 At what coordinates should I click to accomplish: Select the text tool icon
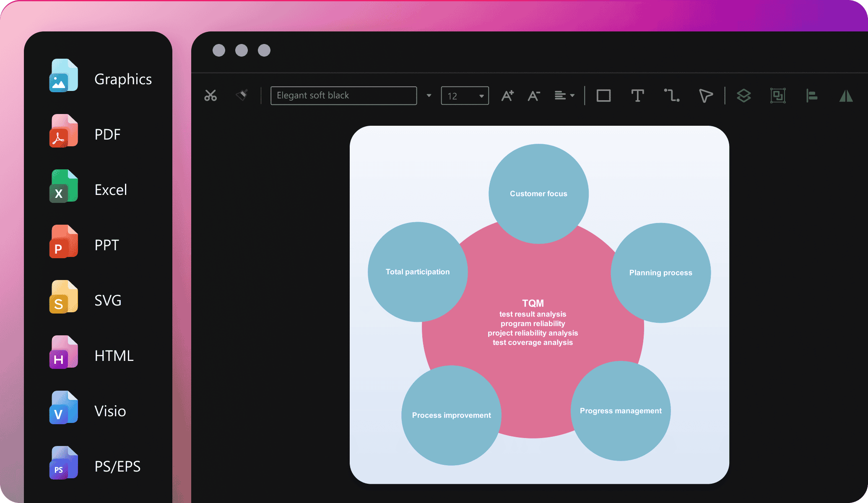[x=637, y=95]
